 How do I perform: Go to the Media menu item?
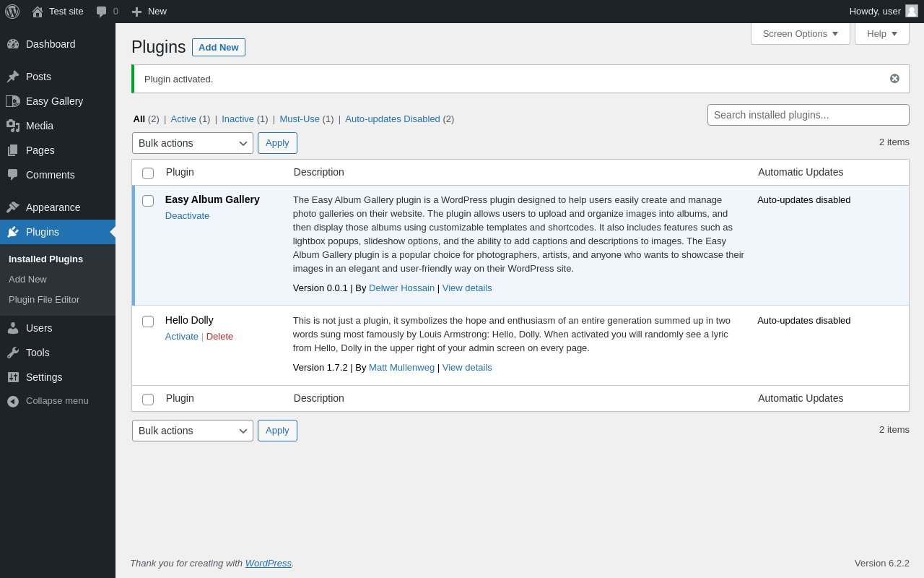(x=58, y=126)
